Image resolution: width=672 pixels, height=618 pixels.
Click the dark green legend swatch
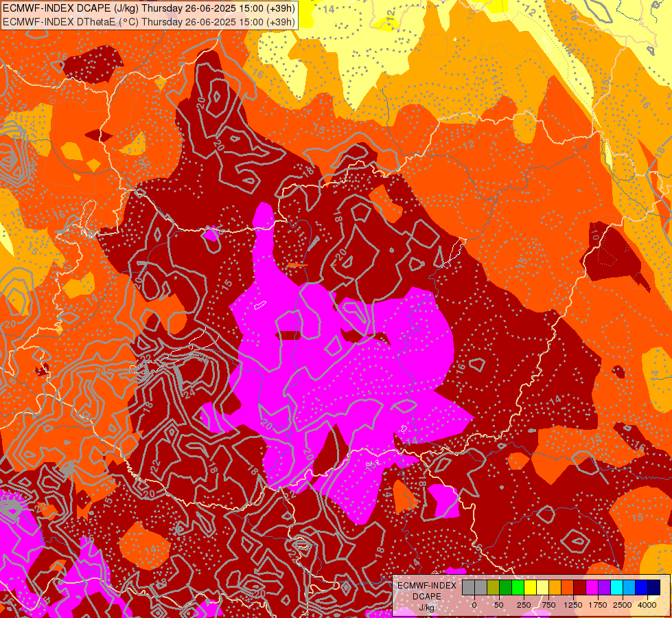pos(506,587)
